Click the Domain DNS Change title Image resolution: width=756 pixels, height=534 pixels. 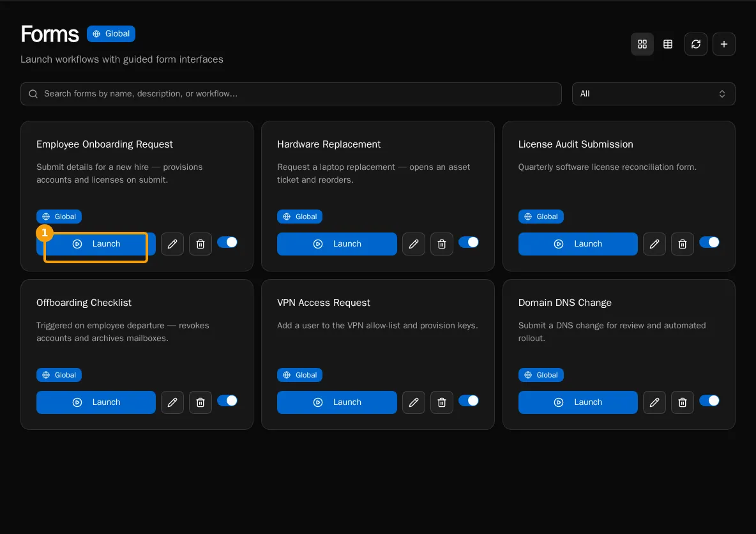pyautogui.click(x=564, y=303)
